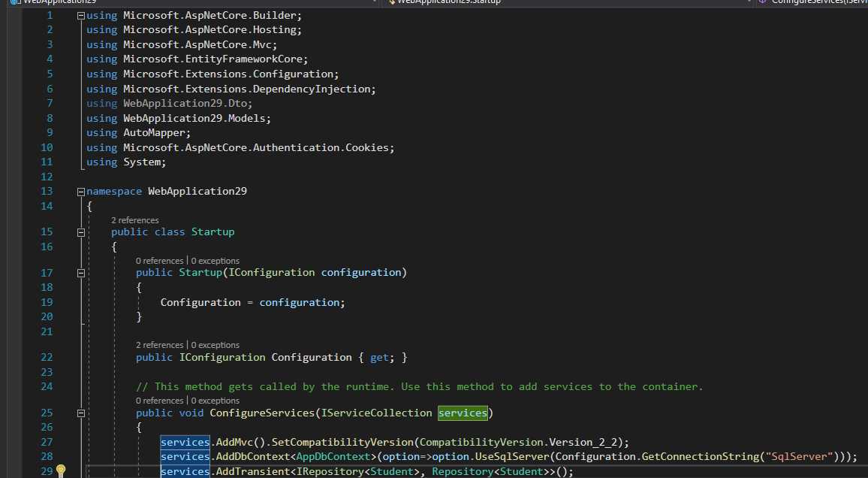The width and height of the screenshot is (868, 478).
Task: Click 'services' at start of line 29
Action: point(185,471)
